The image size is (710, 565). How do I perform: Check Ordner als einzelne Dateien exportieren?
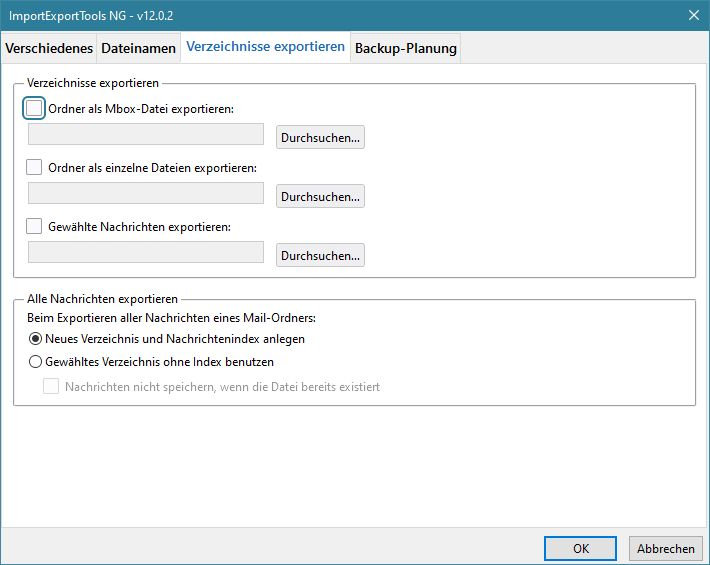[34, 167]
